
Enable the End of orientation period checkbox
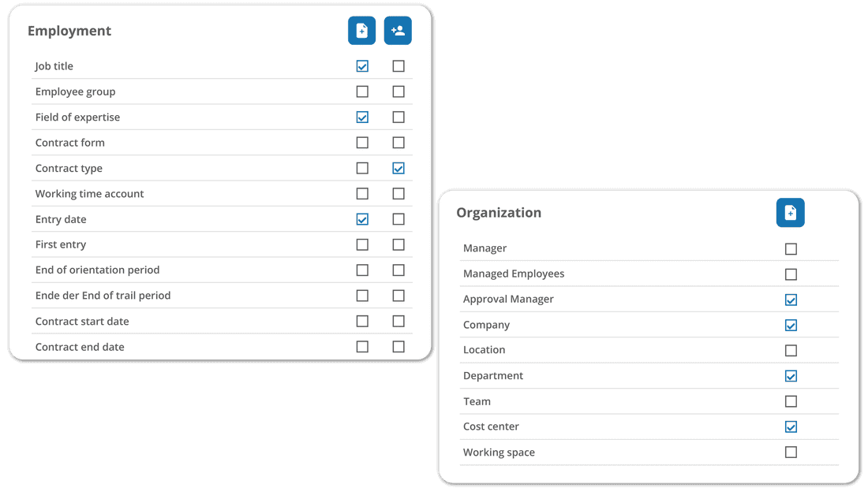click(361, 270)
